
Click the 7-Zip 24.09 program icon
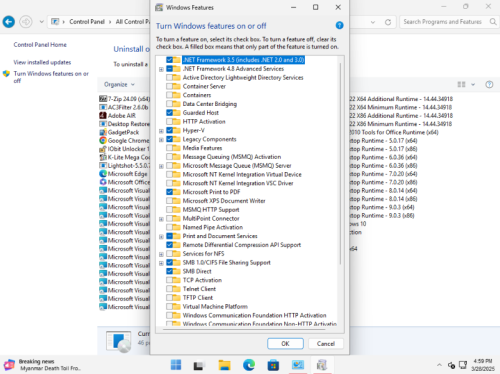tap(103, 99)
